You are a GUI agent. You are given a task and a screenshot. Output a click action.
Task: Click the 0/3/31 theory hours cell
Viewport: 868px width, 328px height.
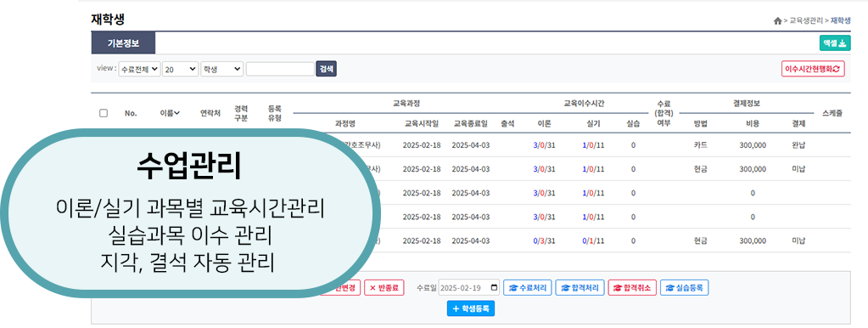pos(544,241)
